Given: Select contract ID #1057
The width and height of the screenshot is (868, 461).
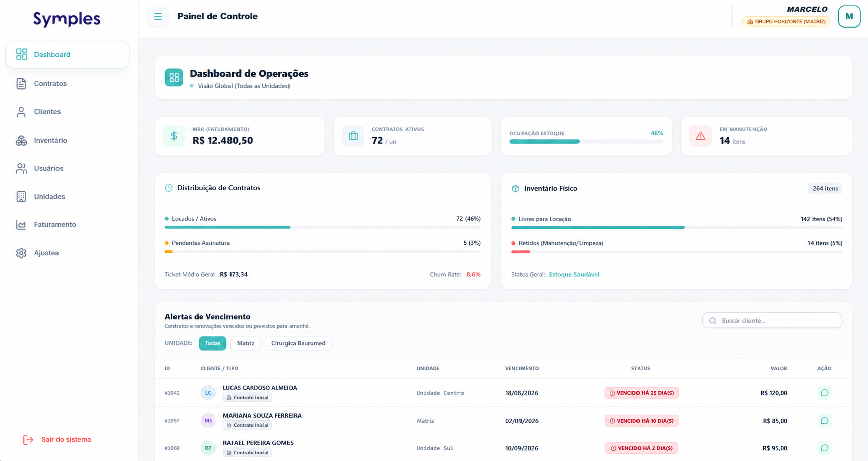Looking at the screenshot, I should (x=172, y=421).
